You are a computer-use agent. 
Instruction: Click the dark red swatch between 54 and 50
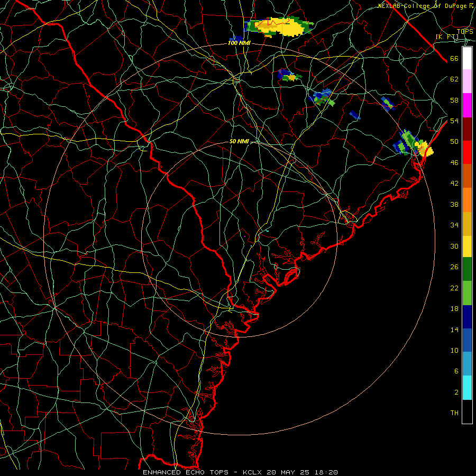tap(467, 129)
